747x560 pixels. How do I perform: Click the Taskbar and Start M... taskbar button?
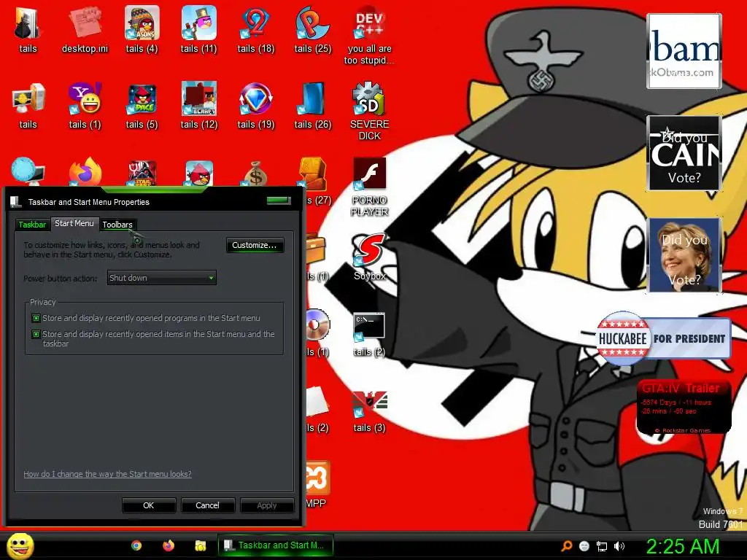(275, 545)
